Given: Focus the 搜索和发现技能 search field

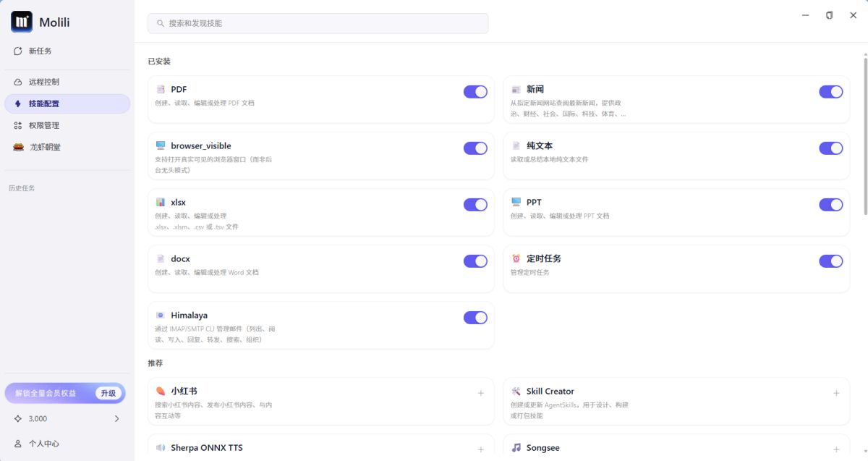Looking at the screenshot, I should [318, 23].
